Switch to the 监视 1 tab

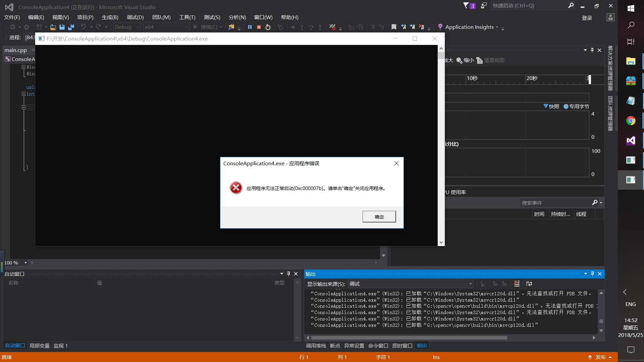pyautogui.click(x=61, y=346)
